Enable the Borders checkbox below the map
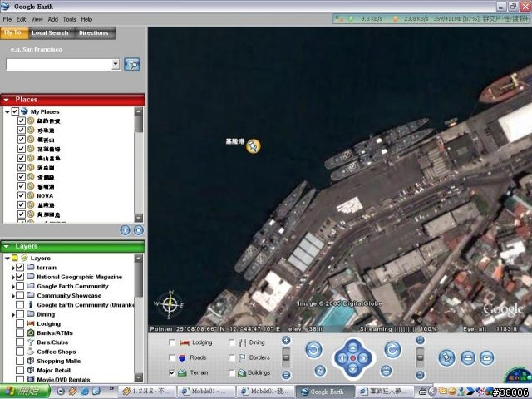532x399 pixels. [x=232, y=357]
